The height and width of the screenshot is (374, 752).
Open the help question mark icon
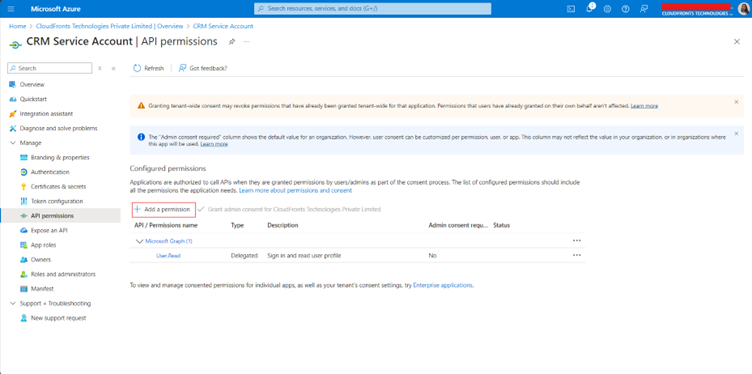625,9
